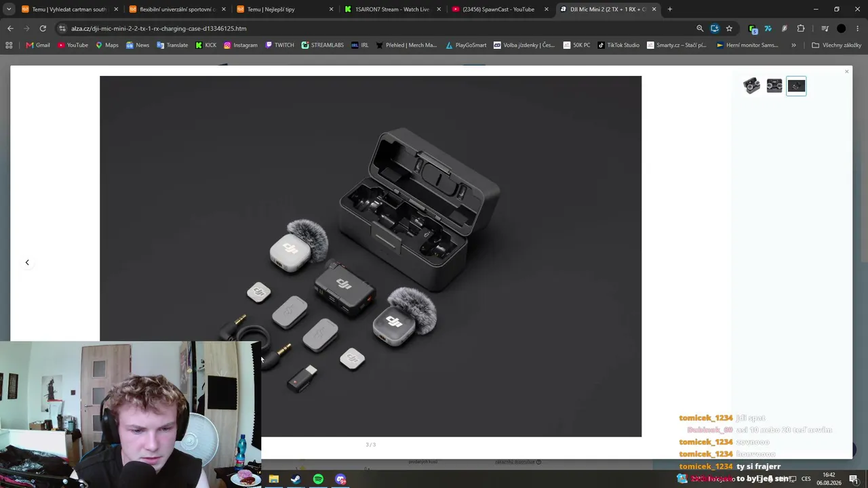Open the Chrome three-dot menu

[857, 28]
